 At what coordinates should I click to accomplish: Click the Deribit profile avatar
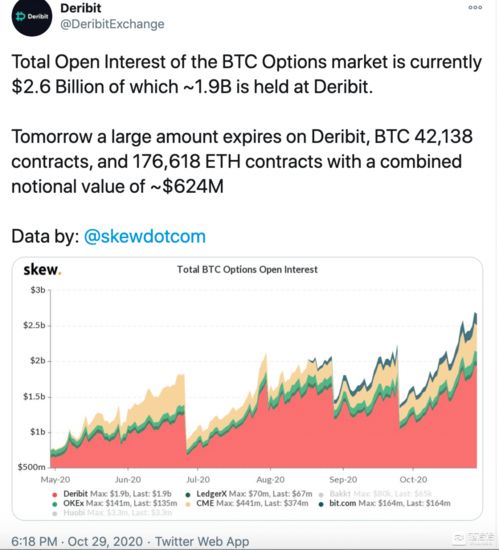pyautogui.click(x=32, y=16)
